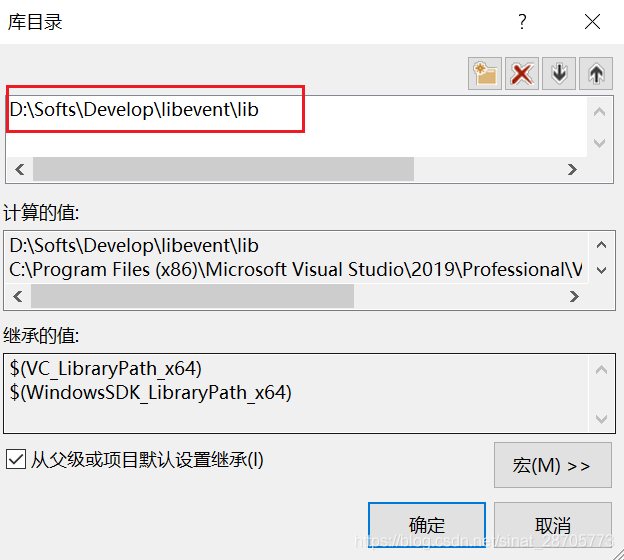Screen dimensions: 624x560
Task: Select the C:\Program Files (x86) line in 计算的值
Action: point(296,270)
